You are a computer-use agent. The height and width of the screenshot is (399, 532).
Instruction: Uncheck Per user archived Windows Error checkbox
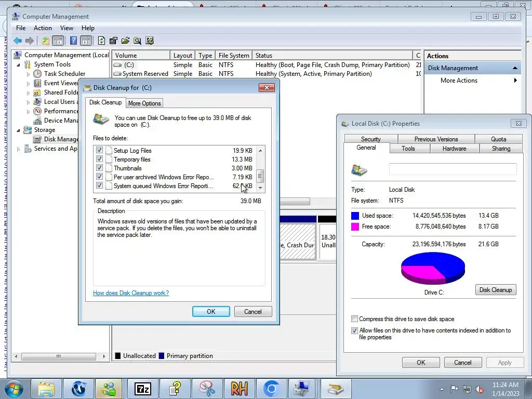point(99,177)
